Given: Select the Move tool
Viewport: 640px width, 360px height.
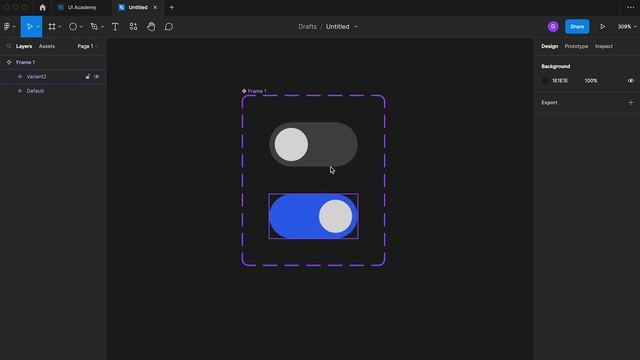Looking at the screenshot, I should click(x=29, y=27).
